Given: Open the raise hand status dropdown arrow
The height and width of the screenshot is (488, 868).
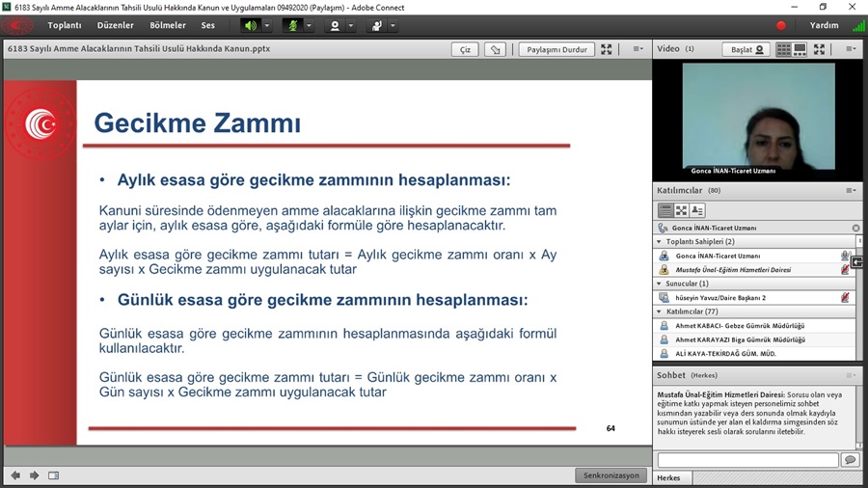Looking at the screenshot, I should coord(393,25).
